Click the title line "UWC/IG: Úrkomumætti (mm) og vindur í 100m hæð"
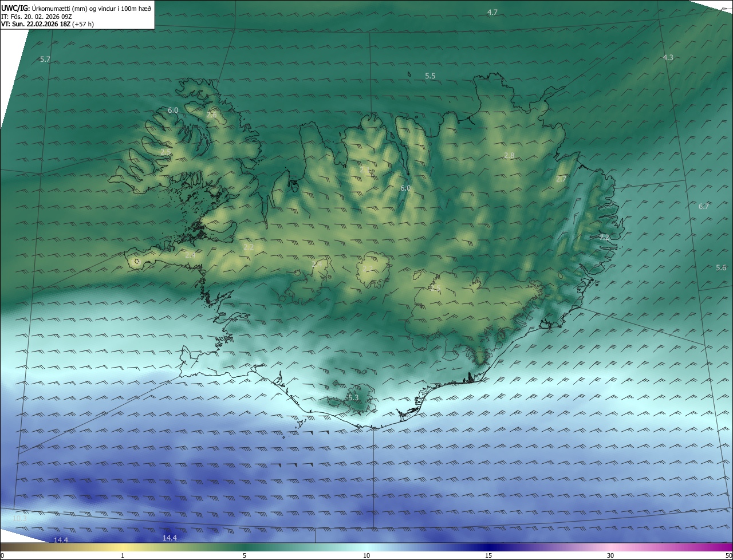This screenshot has width=733, height=560. coord(76,8)
